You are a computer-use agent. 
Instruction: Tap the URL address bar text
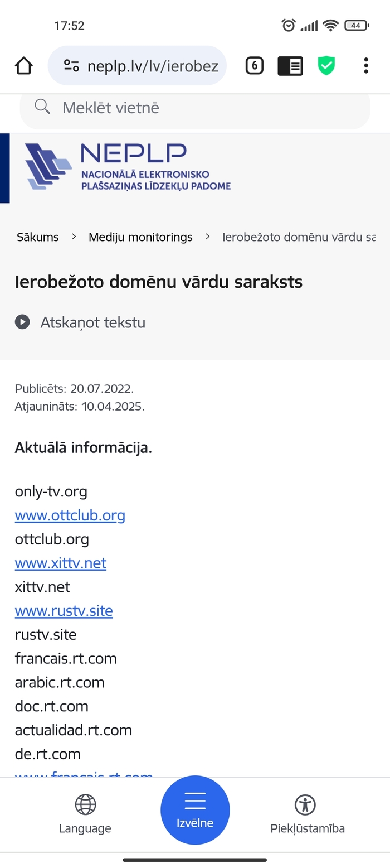tap(153, 66)
